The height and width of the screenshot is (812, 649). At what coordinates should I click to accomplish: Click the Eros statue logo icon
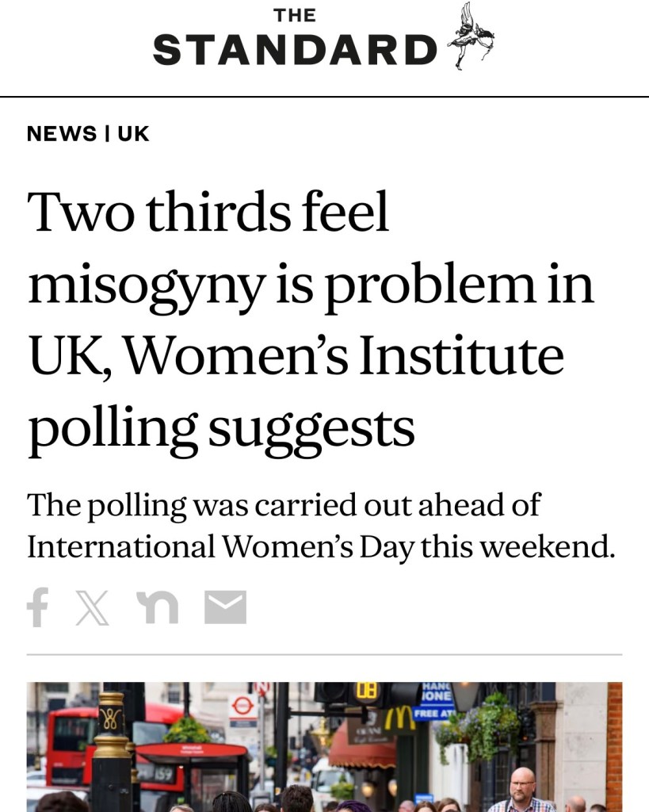click(x=471, y=36)
